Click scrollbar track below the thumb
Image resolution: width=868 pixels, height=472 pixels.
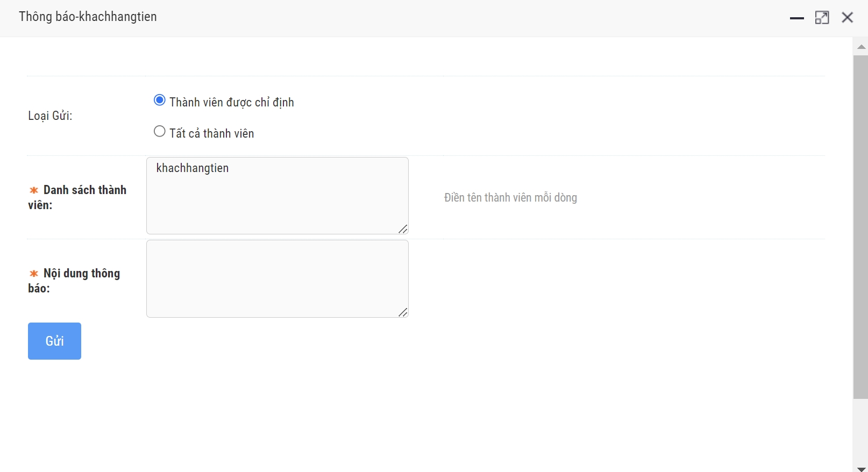(x=860, y=430)
